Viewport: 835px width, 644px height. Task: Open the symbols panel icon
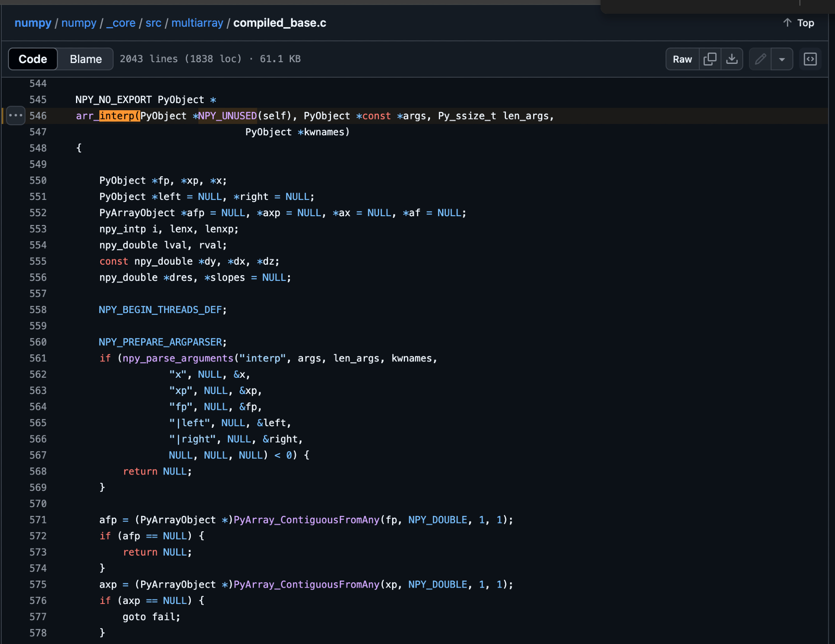coord(810,59)
